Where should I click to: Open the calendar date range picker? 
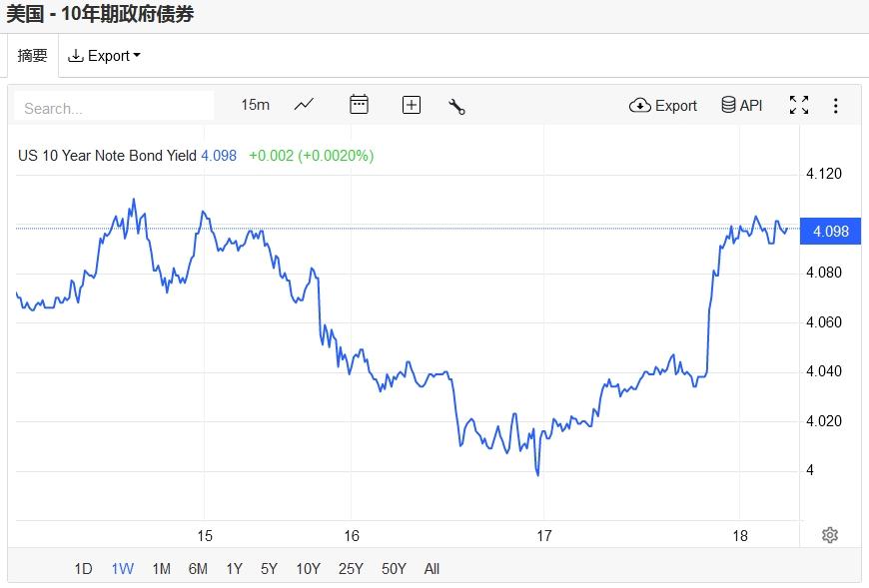click(359, 105)
